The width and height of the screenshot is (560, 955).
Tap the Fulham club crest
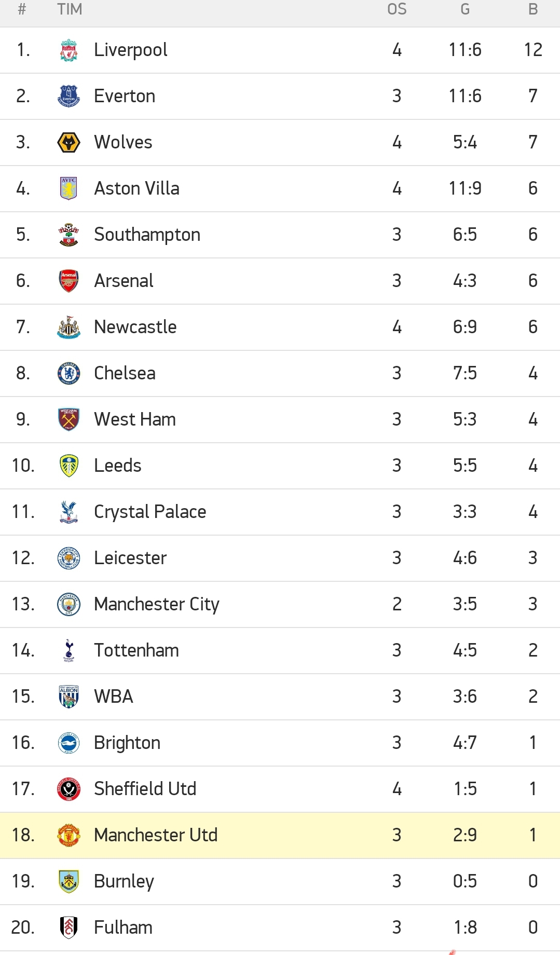tap(69, 928)
